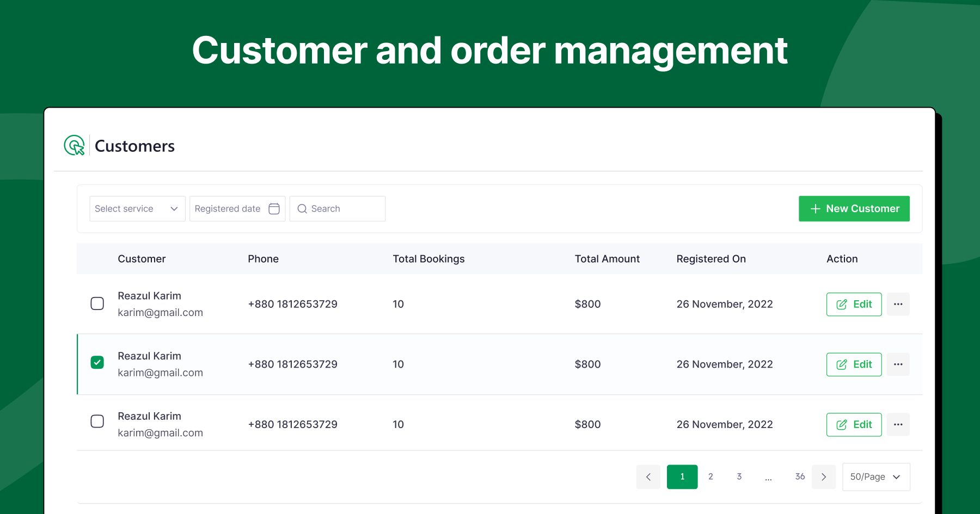Open more options for last customer row
This screenshot has height=514, width=980.
point(898,424)
